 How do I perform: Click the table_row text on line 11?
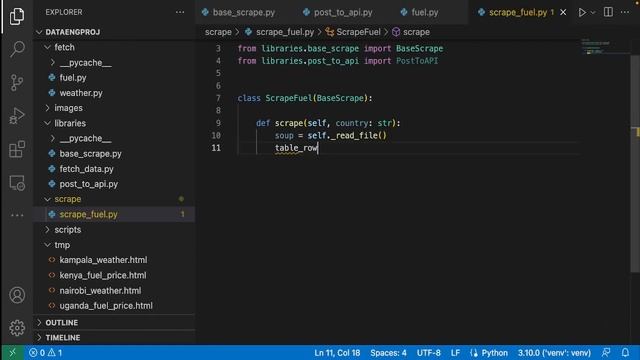click(x=296, y=148)
